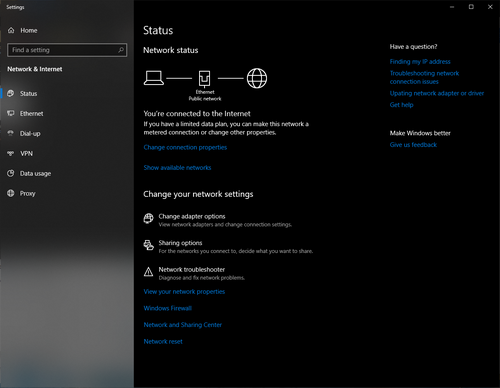The width and height of the screenshot is (500, 388).
Task: Click the 'Have a question?' heading
Action: click(413, 47)
